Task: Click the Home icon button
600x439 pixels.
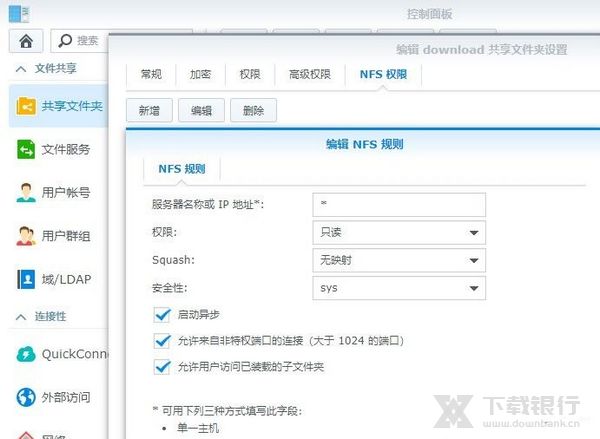Action: (x=25, y=41)
